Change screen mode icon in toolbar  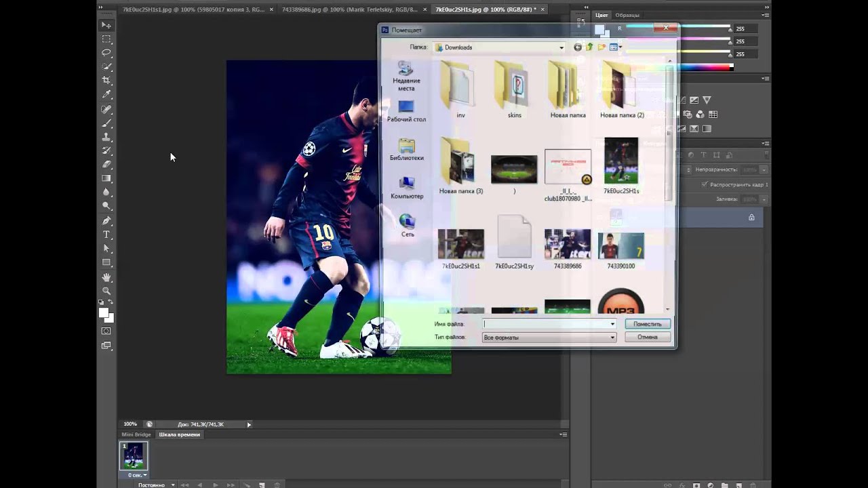[106, 346]
